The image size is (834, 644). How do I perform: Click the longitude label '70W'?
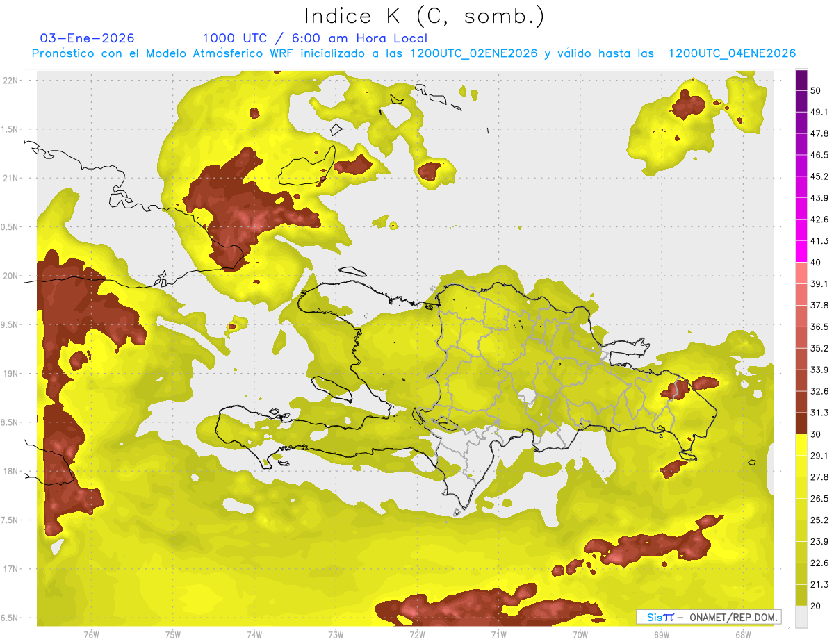580,635
